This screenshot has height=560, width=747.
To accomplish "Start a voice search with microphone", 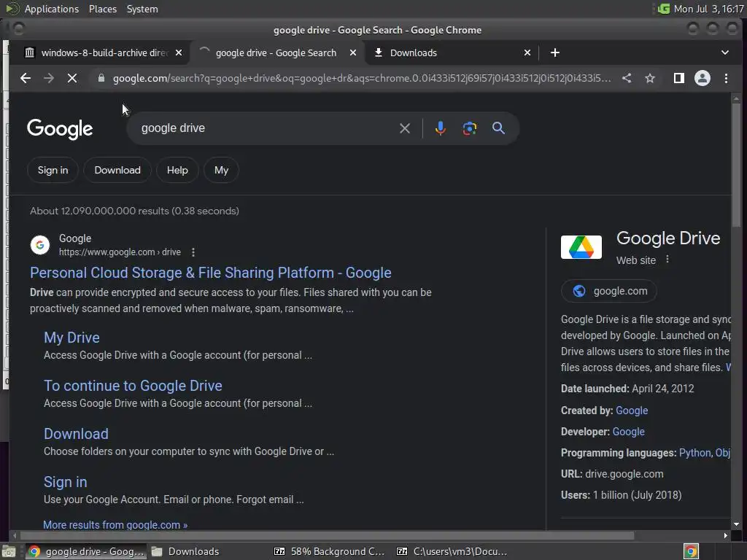I will point(441,128).
